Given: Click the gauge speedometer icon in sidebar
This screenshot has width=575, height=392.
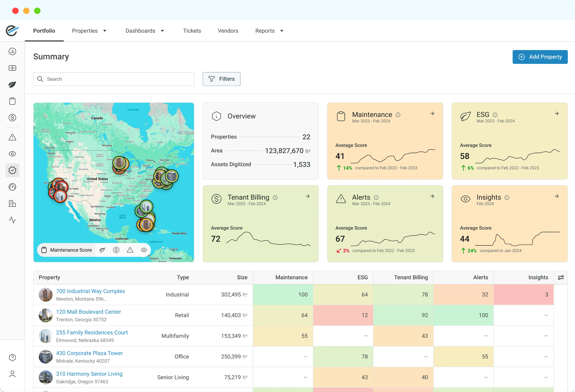Looking at the screenshot, I should 12,187.
